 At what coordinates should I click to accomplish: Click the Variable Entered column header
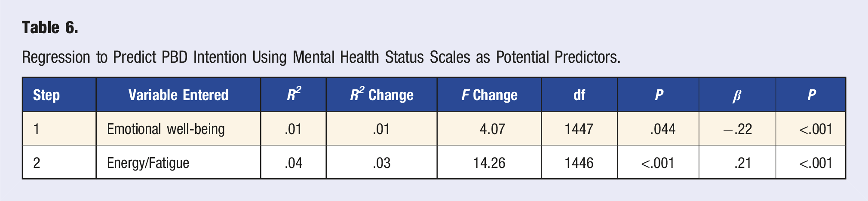click(178, 95)
